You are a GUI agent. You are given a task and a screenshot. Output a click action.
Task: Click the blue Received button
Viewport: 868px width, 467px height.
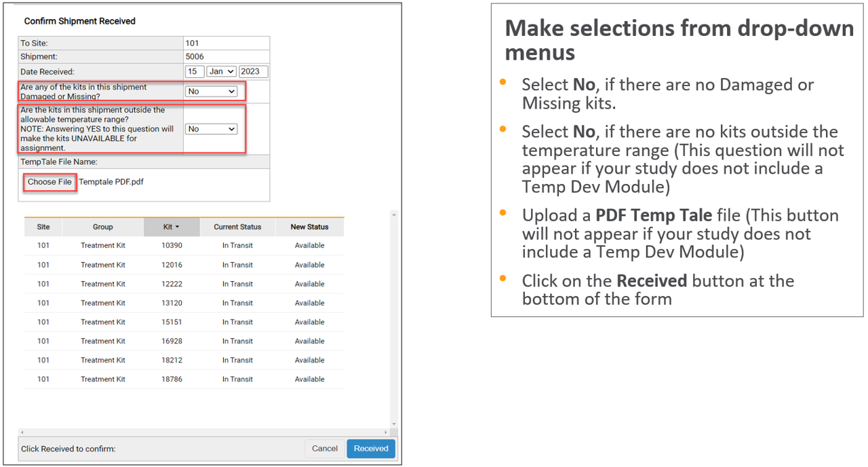point(371,449)
